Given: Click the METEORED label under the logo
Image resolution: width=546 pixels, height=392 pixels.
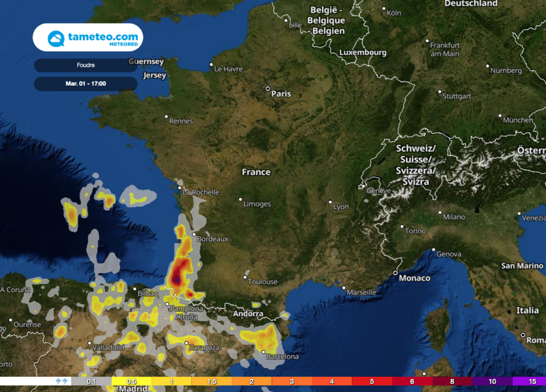Looking at the screenshot, I should click(x=124, y=44).
